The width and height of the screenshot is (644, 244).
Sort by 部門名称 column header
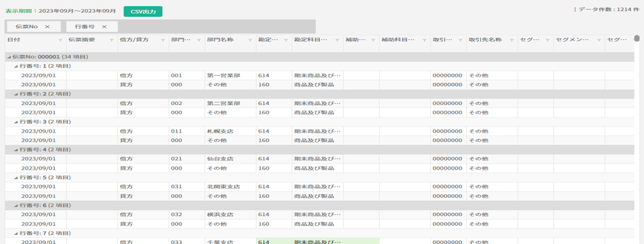221,40
